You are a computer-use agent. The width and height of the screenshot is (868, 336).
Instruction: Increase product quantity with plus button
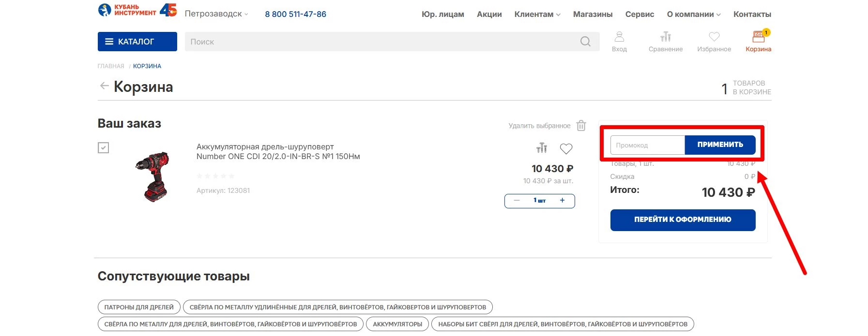(562, 201)
